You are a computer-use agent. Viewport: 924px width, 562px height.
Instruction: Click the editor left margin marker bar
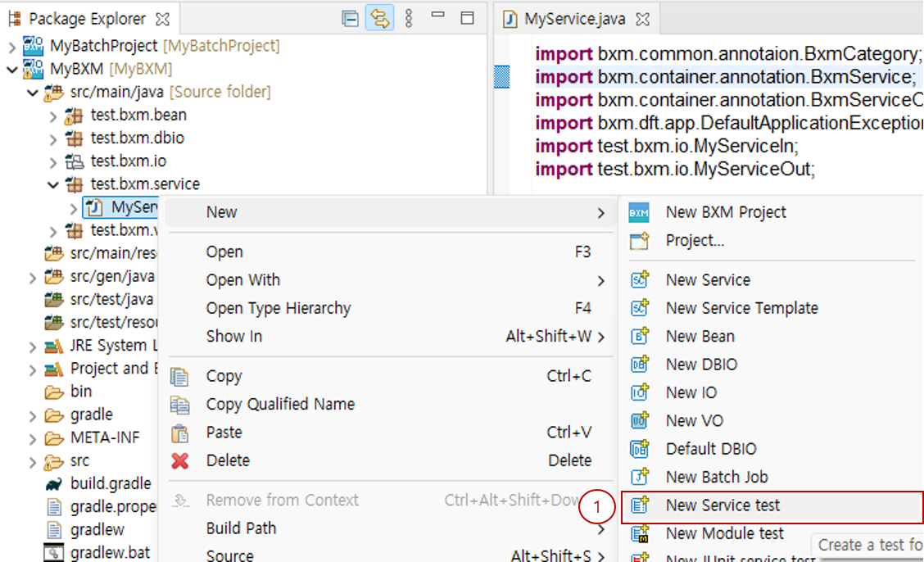point(502,76)
